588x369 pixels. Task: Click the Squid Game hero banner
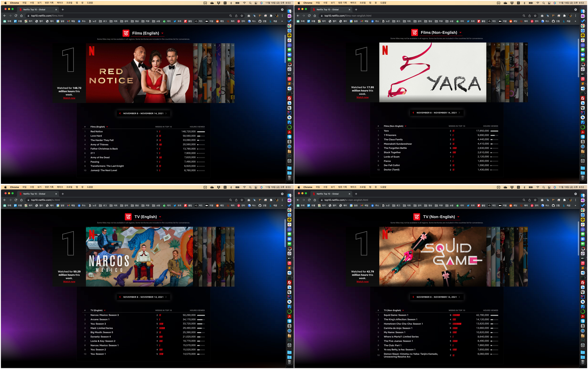(433, 257)
